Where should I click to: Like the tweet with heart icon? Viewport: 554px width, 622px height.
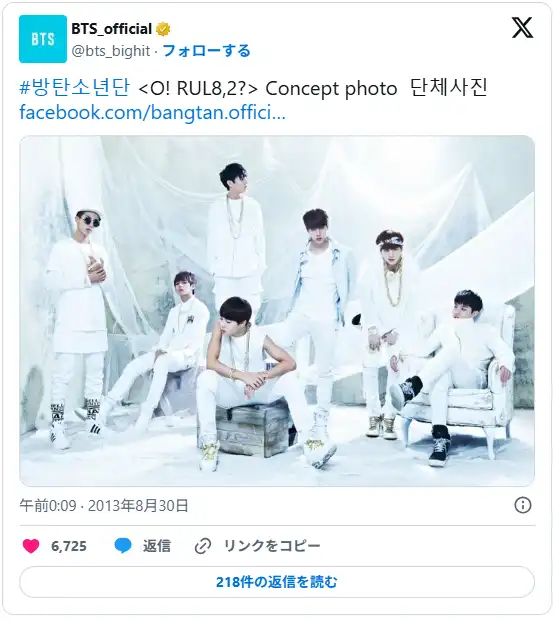[31, 546]
